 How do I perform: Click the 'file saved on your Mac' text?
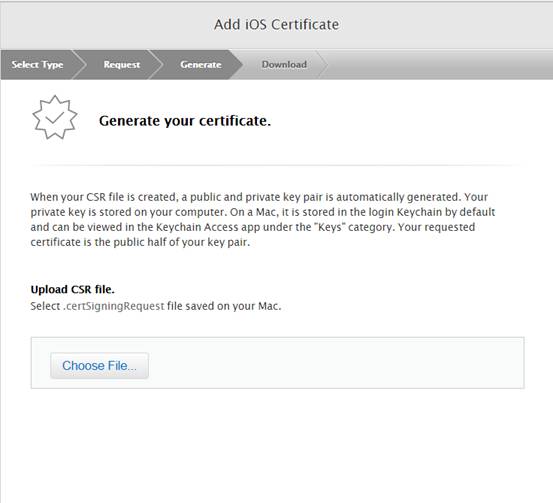coord(224,306)
